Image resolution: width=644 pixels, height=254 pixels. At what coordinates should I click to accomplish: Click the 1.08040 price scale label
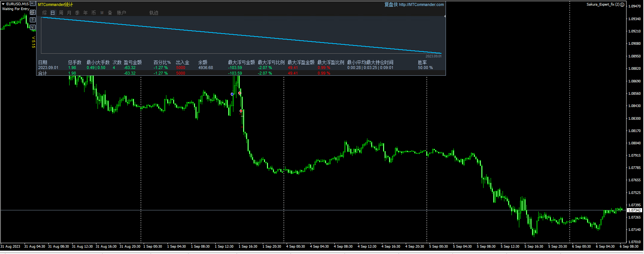pos(635,143)
